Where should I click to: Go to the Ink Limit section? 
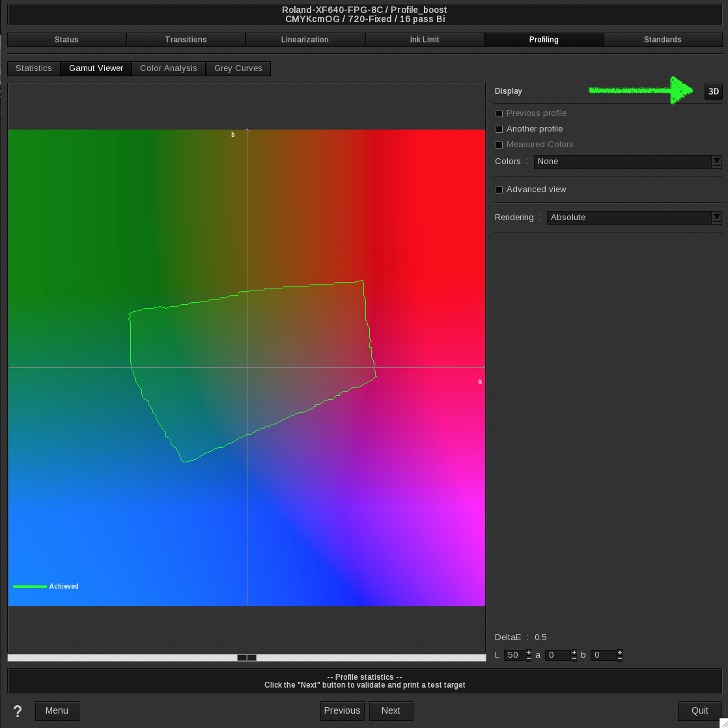pyautogui.click(x=425, y=39)
